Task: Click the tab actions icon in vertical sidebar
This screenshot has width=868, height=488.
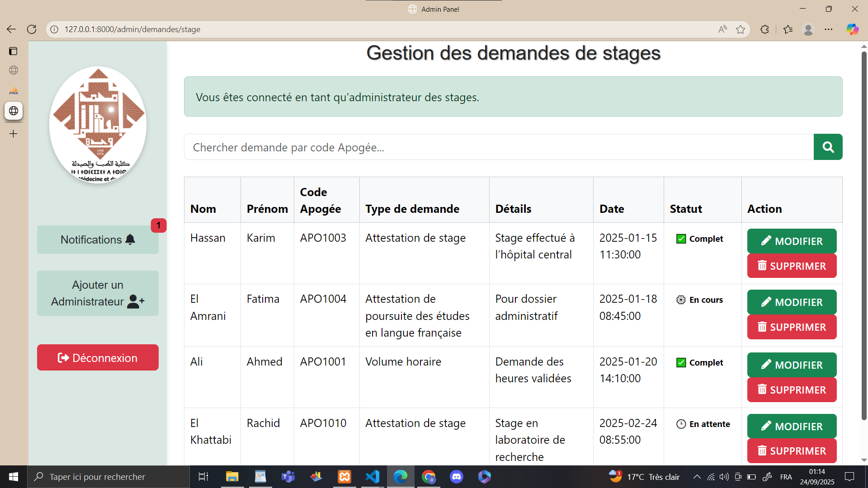Action: 14,51
